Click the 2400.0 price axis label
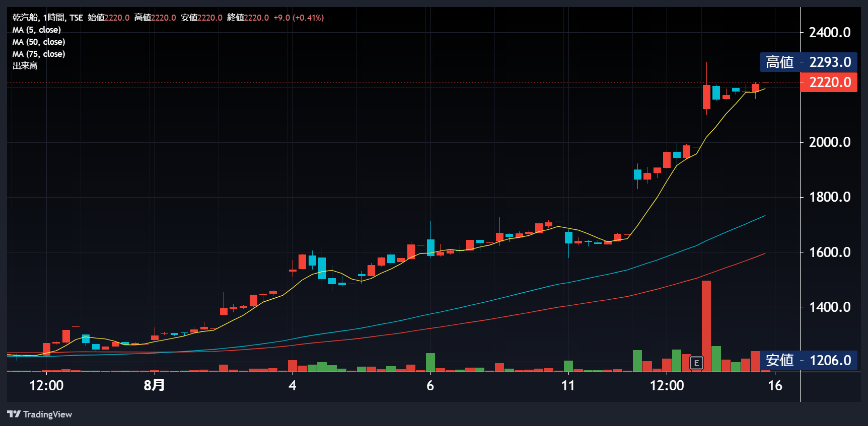 point(830,33)
